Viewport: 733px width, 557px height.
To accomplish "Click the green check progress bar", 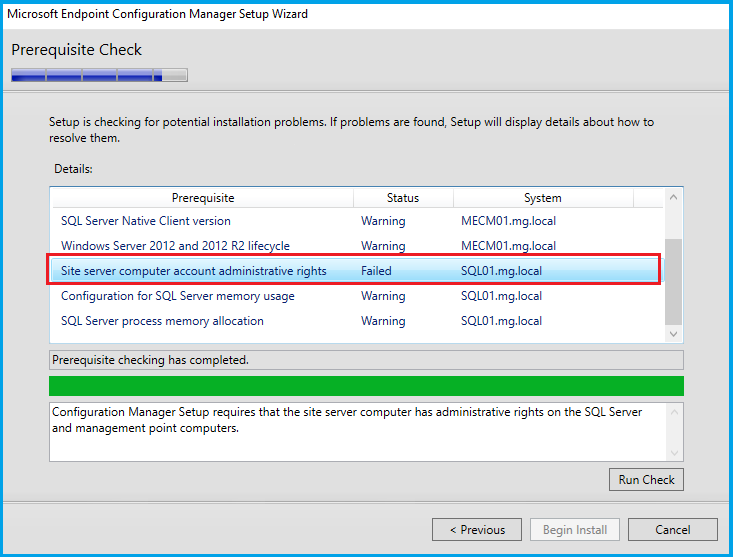I will pyautogui.click(x=366, y=386).
